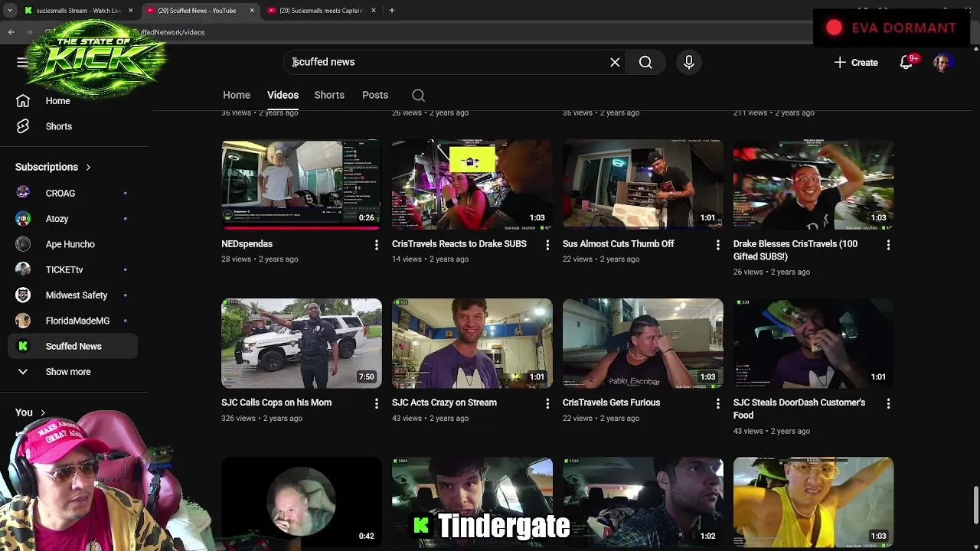Open a new browser tab with the plus
Viewport: 980px width, 551px height.
(x=391, y=11)
